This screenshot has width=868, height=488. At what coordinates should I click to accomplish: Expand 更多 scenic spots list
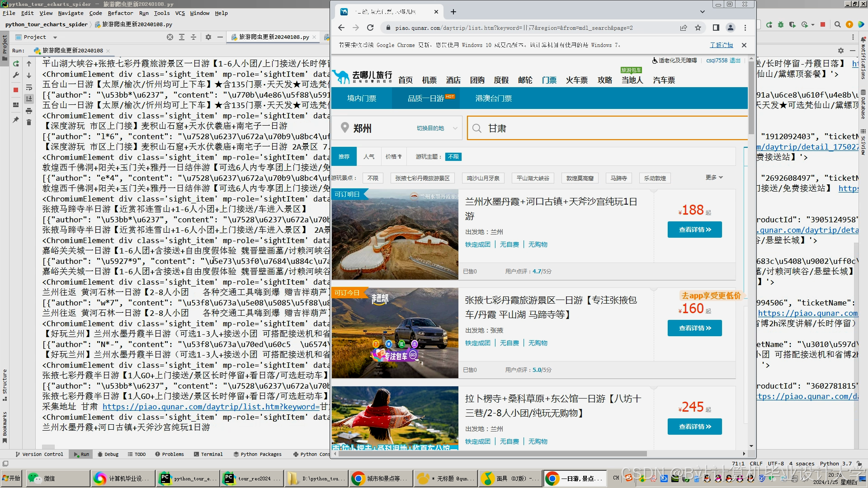click(x=714, y=178)
